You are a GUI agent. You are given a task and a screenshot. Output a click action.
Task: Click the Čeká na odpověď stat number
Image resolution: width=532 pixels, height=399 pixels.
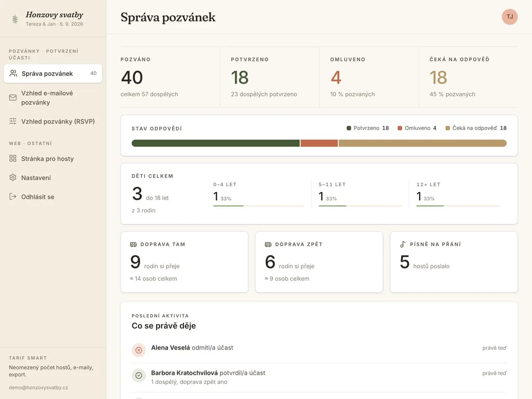coord(438,78)
